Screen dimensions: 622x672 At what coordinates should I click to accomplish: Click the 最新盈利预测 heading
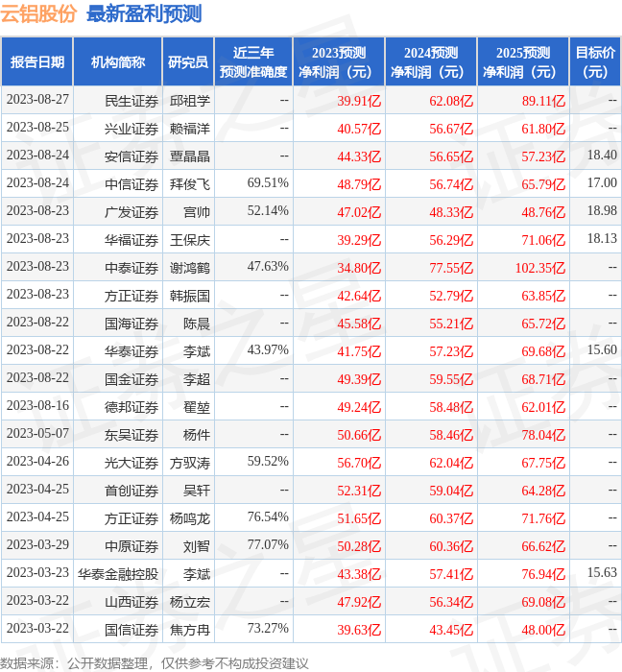pyautogui.click(x=144, y=13)
